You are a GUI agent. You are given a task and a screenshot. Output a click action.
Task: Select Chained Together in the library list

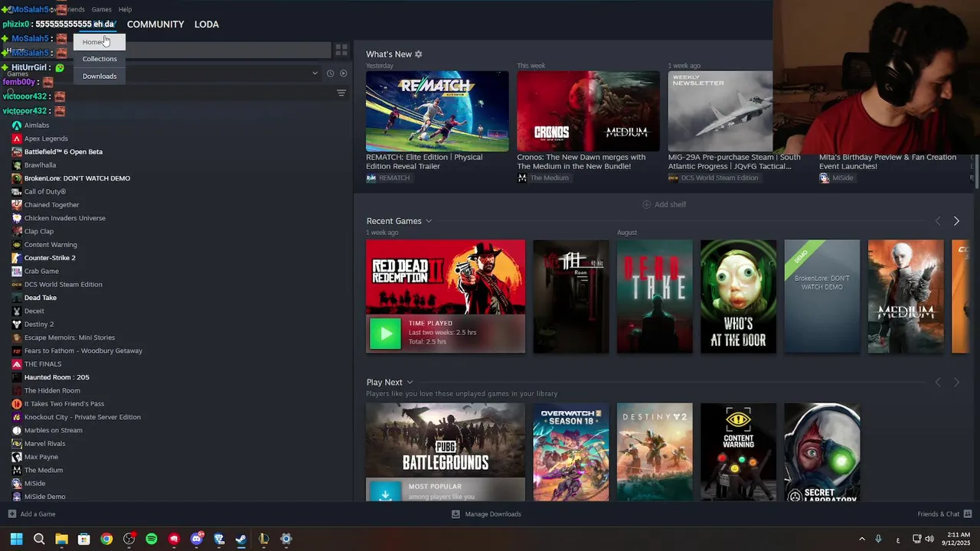click(x=51, y=205)
